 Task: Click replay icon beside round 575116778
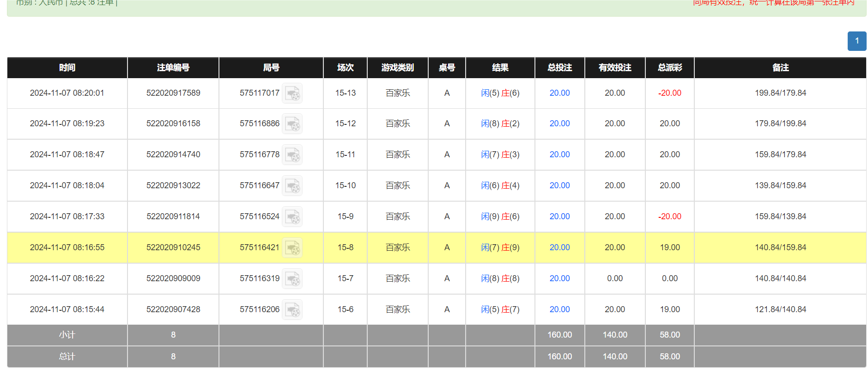click(x=292, y=155)
